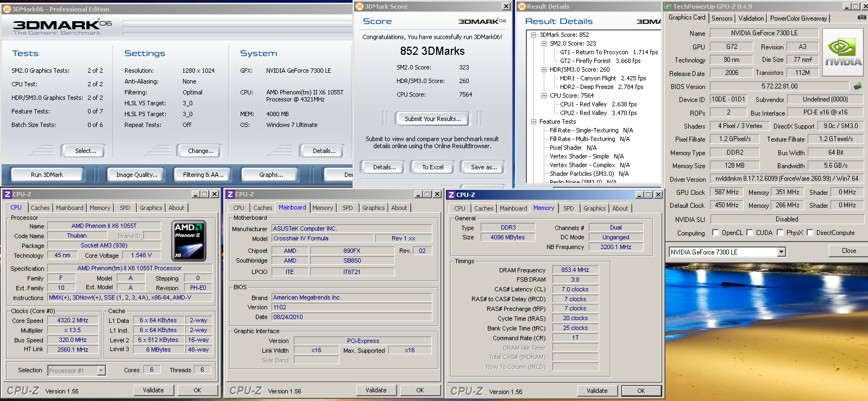868x401 pixels.
Task: Click the 3DMark06 Professional Edition title bar icon
Action: pos(7,9)
